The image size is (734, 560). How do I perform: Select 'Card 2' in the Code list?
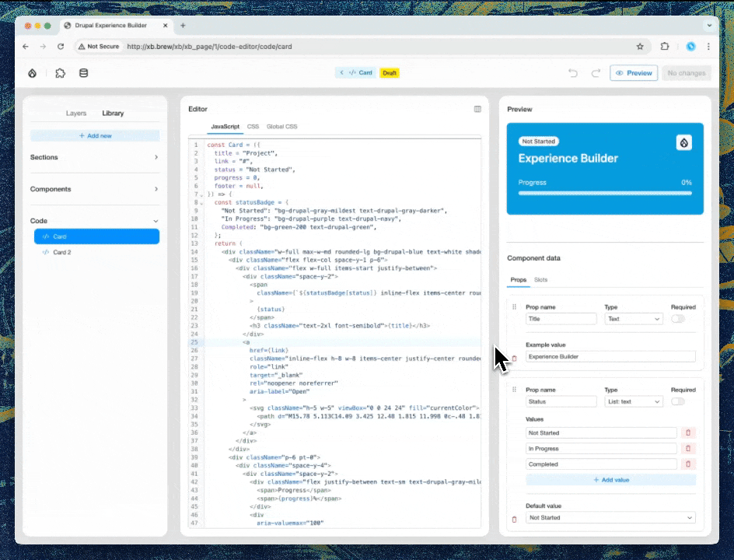(x=61, y=252)
